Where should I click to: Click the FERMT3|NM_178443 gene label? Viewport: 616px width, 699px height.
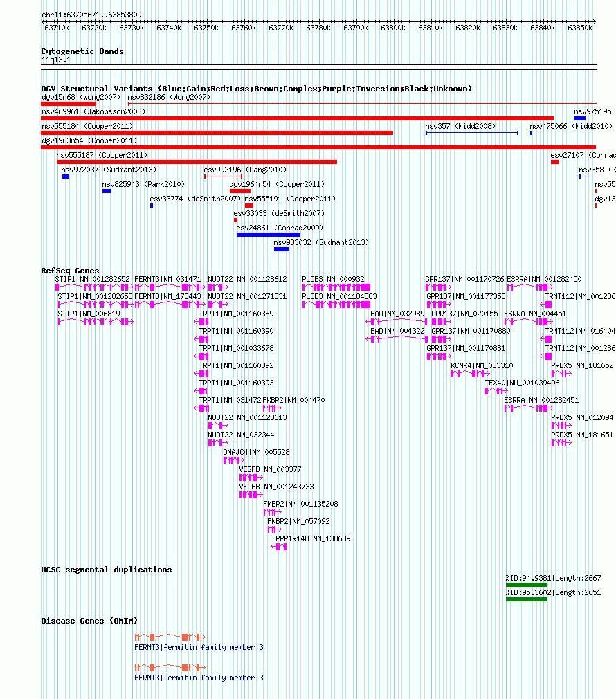click(167, 296)
